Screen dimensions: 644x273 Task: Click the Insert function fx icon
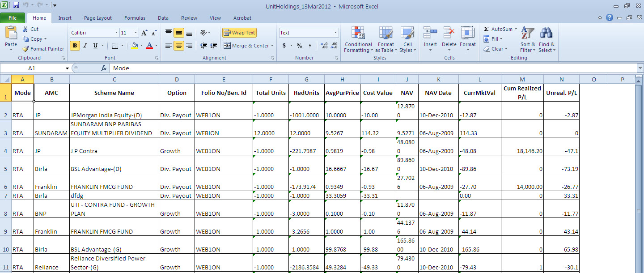click(x=103, y=68)
